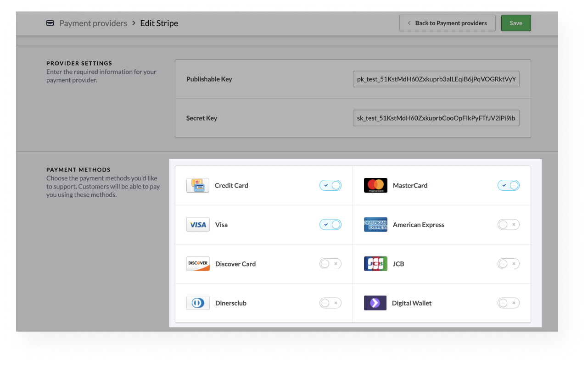Turn on the JCB toggle
The image size is (588, 366).
[509, 264]
